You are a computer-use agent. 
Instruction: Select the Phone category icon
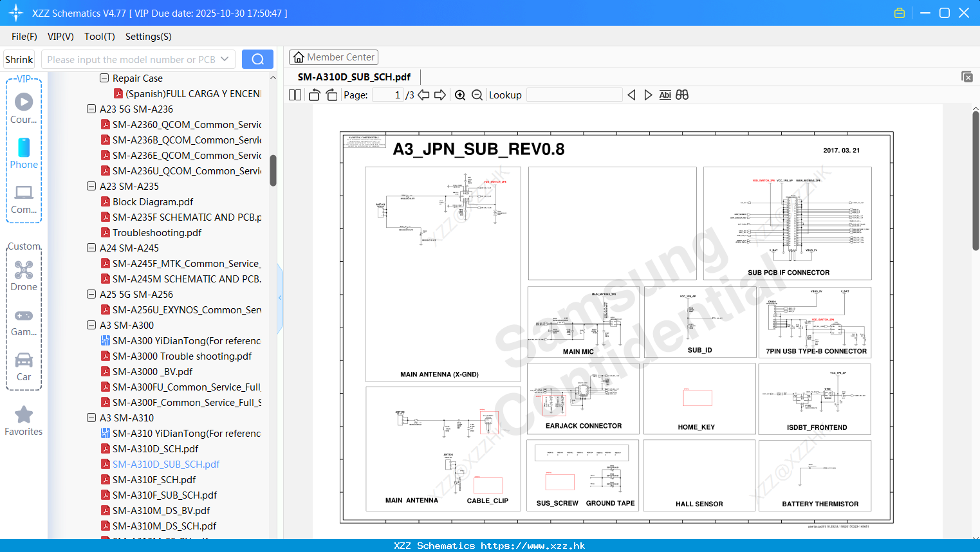click(x=24, y=153)
